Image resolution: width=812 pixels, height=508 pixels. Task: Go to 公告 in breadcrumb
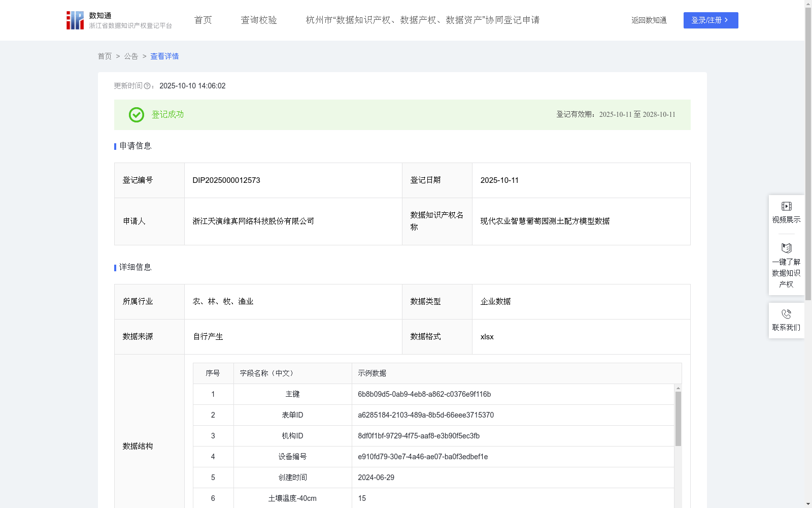click(x=131, y=56)
